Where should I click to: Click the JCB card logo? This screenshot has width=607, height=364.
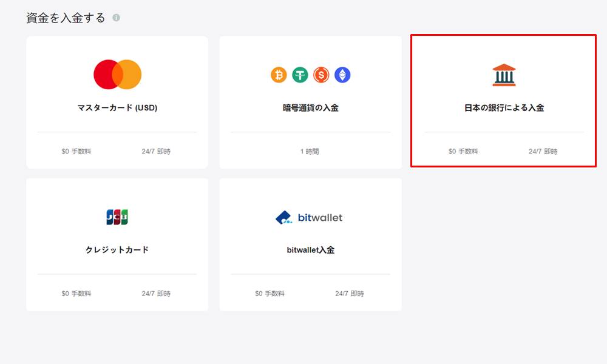[x=117, y=217]
